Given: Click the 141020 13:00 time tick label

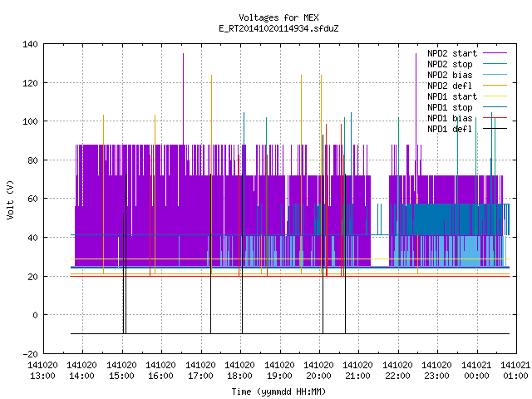Looking at the screenshot, I should point(42,371).
